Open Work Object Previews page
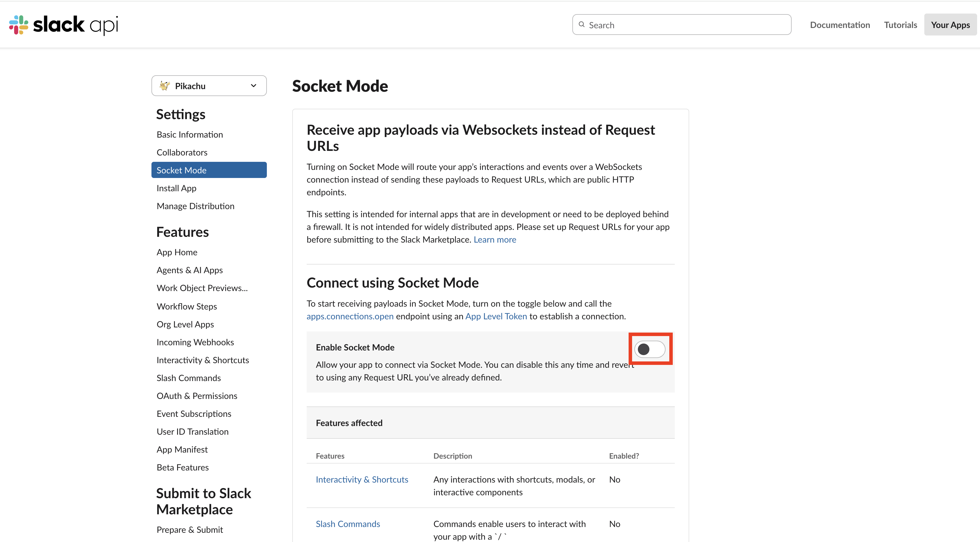 pos(202,288)
